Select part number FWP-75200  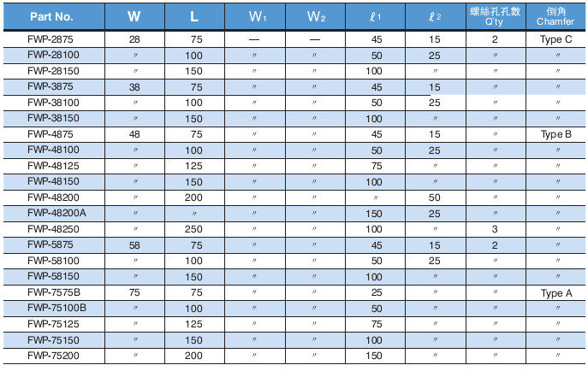[x=51, y=356]
